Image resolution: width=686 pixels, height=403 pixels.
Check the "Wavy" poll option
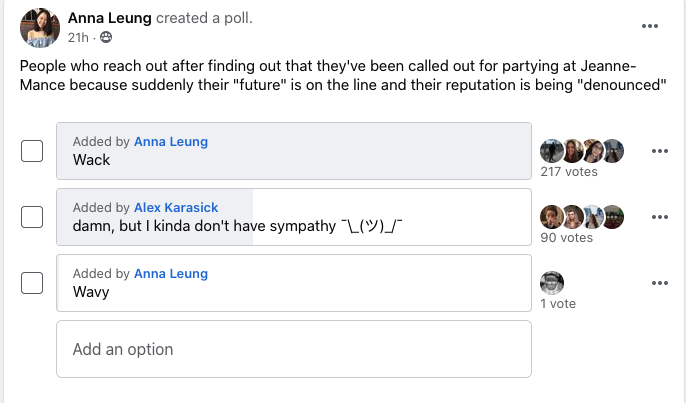pyautogui.click(x=32, y=283)
